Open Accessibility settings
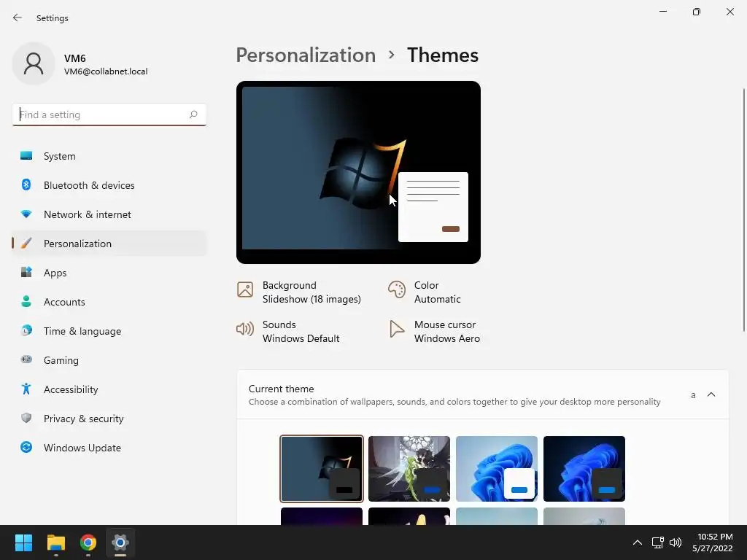 (x=109, y=389)
